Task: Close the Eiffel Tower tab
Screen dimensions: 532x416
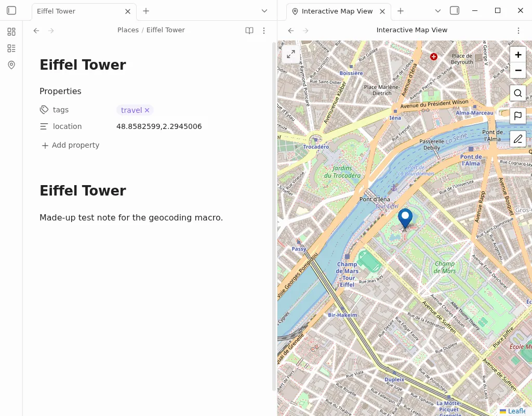Action: point(128,11)
